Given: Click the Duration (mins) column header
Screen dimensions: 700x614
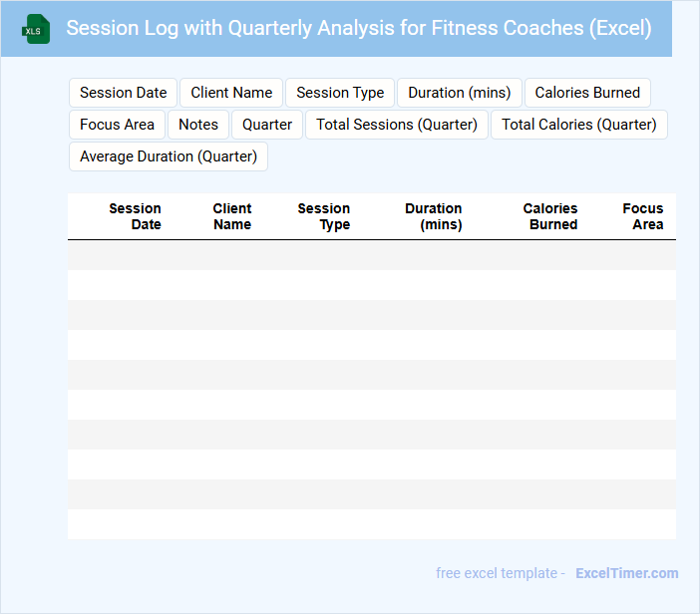Looking at the screenshot, I should [434, 216].
